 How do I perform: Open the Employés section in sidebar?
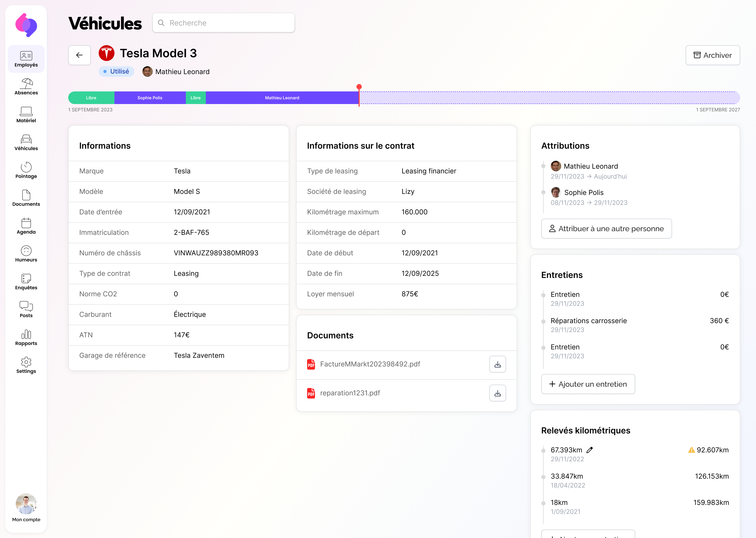point(26,59)
